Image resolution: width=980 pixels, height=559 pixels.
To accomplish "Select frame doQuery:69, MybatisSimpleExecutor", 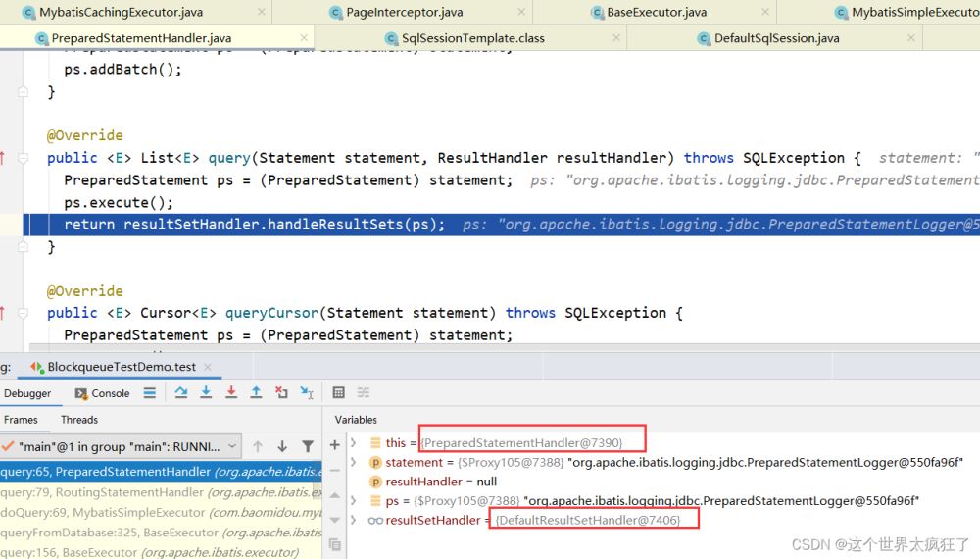I will 161,512.
